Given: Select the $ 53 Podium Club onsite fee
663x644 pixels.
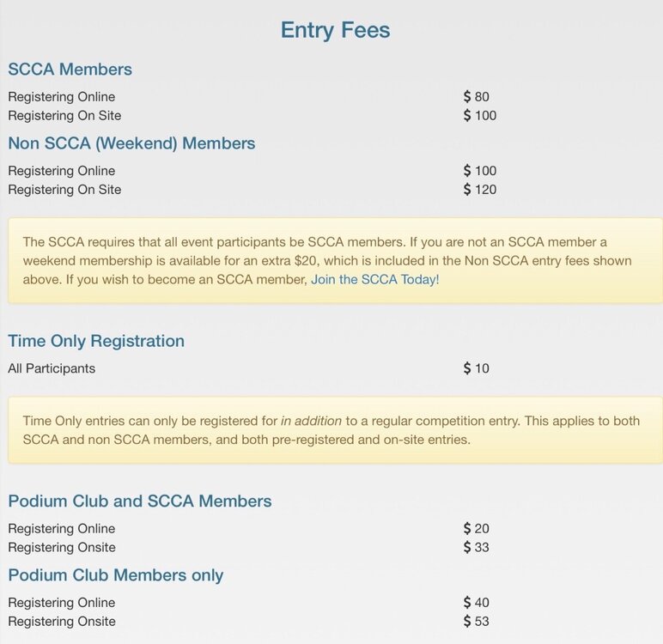Looking at the screenshot, I should coord(476,621).
